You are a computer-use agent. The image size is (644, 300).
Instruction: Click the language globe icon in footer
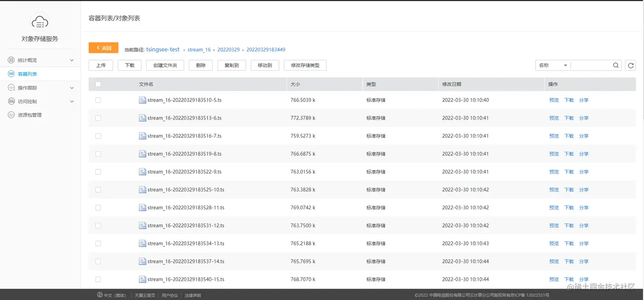coord(100,295)
